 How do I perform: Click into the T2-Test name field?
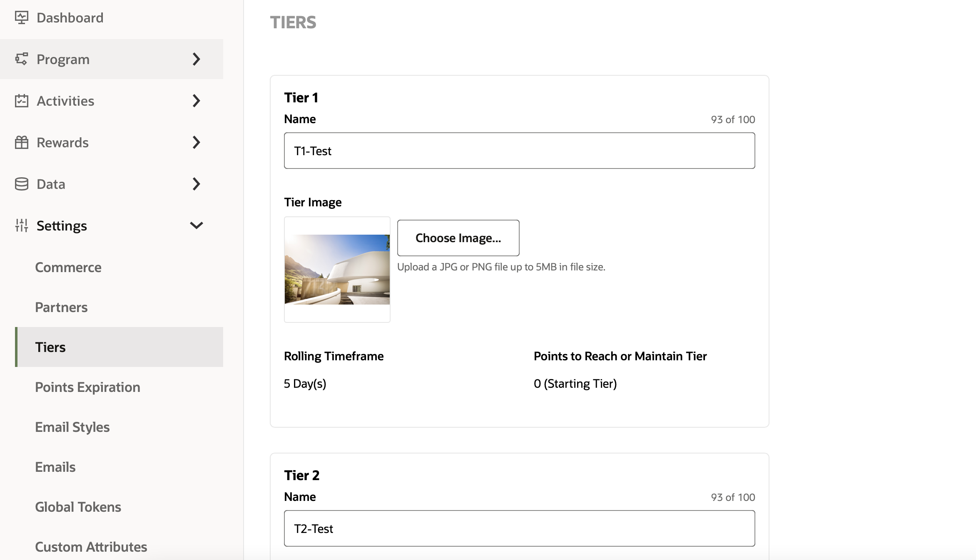(519, 528)
